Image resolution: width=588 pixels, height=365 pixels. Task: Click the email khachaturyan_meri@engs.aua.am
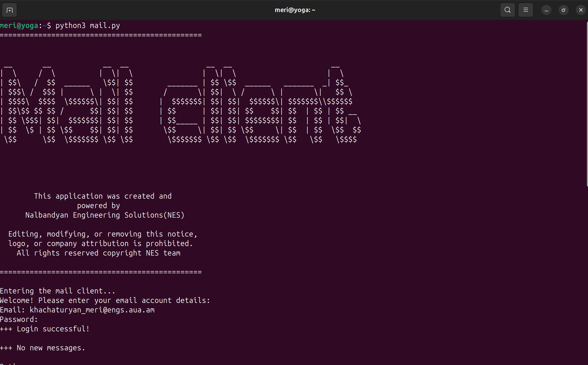pos(92,310)
